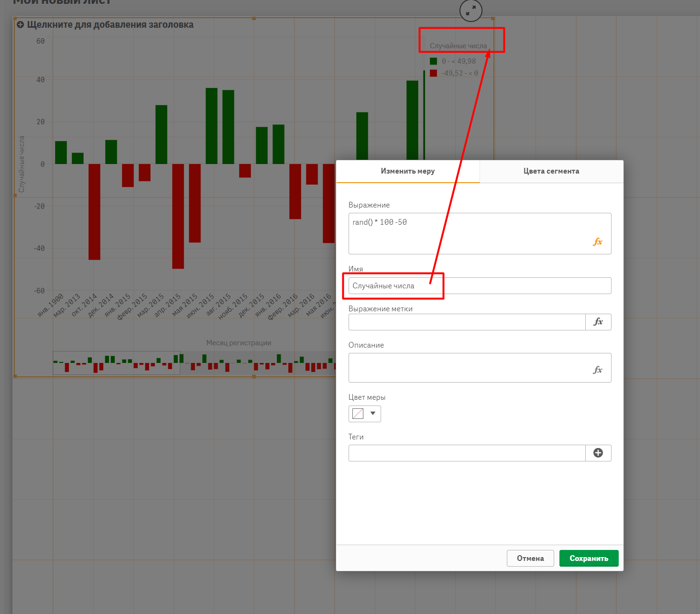Viewport: 700px width, 614px height.
Task: Click Отмена button
Action: [530, 558]
